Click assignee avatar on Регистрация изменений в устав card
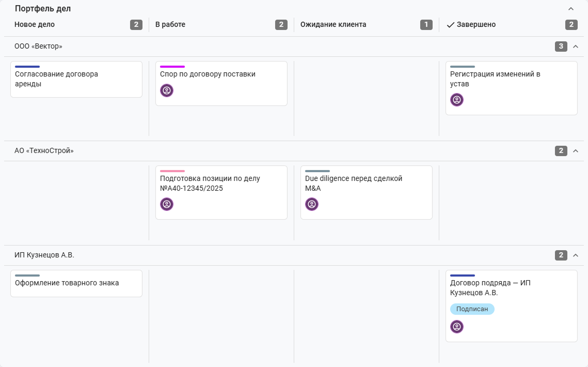The image size is (588, 367). pyautogui.click(x=457, y=100)
